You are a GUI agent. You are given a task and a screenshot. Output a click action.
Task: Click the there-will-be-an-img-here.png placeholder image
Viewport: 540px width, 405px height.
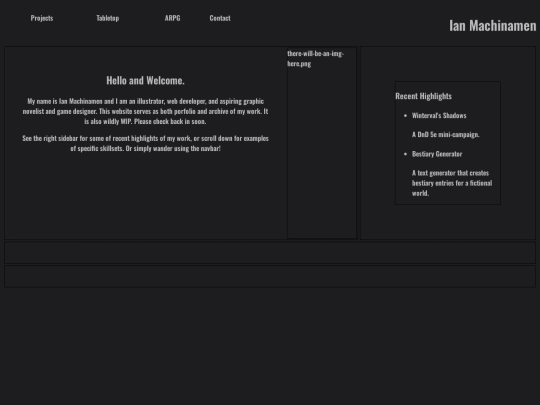click(x=322, y=143)
